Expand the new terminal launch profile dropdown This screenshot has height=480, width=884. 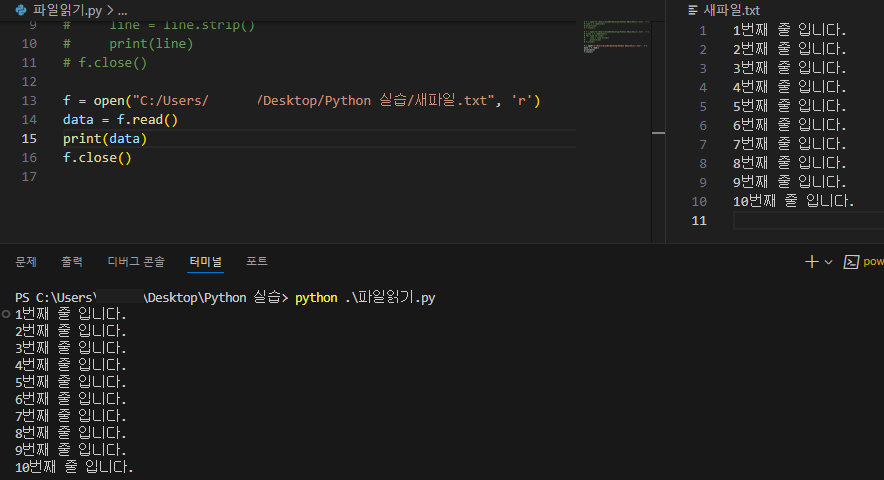pos(828,262)
